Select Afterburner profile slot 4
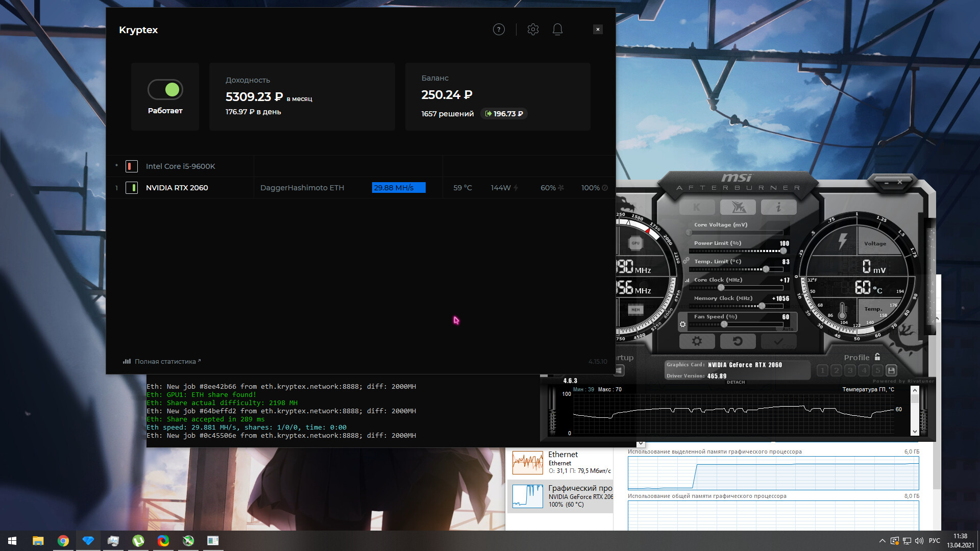Viewport: 980px width, 551px height. [864, 370]
